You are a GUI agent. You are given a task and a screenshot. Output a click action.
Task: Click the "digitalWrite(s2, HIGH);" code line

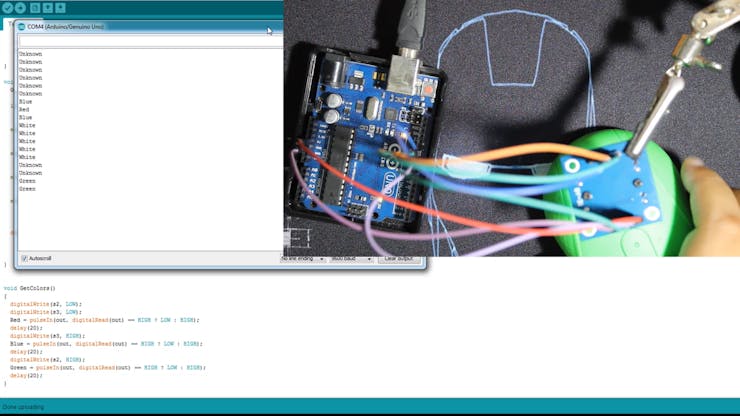point(47,360)
